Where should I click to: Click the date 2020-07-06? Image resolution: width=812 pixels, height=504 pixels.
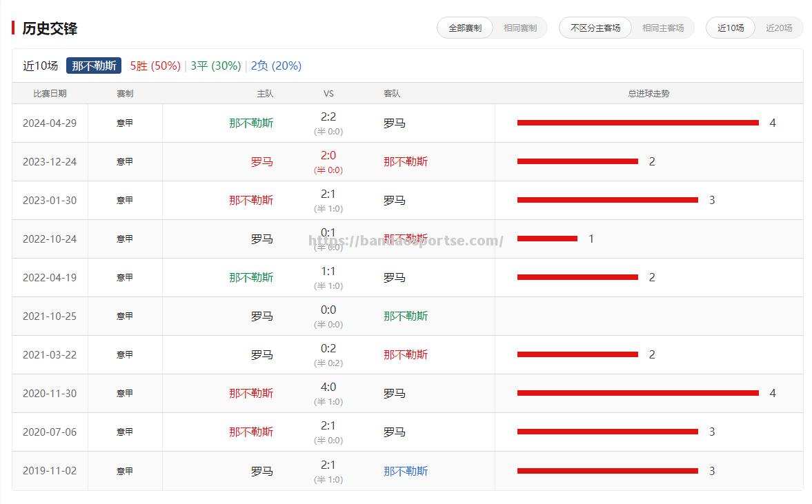50,432
